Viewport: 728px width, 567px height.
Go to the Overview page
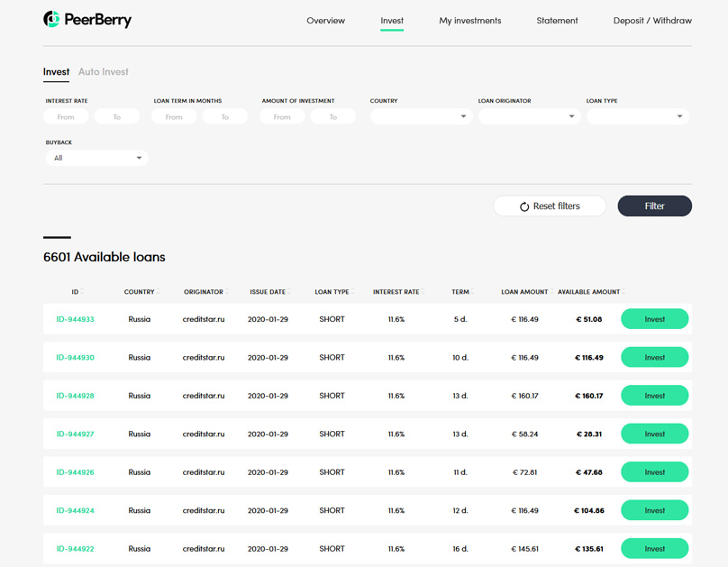coord(325,21)
